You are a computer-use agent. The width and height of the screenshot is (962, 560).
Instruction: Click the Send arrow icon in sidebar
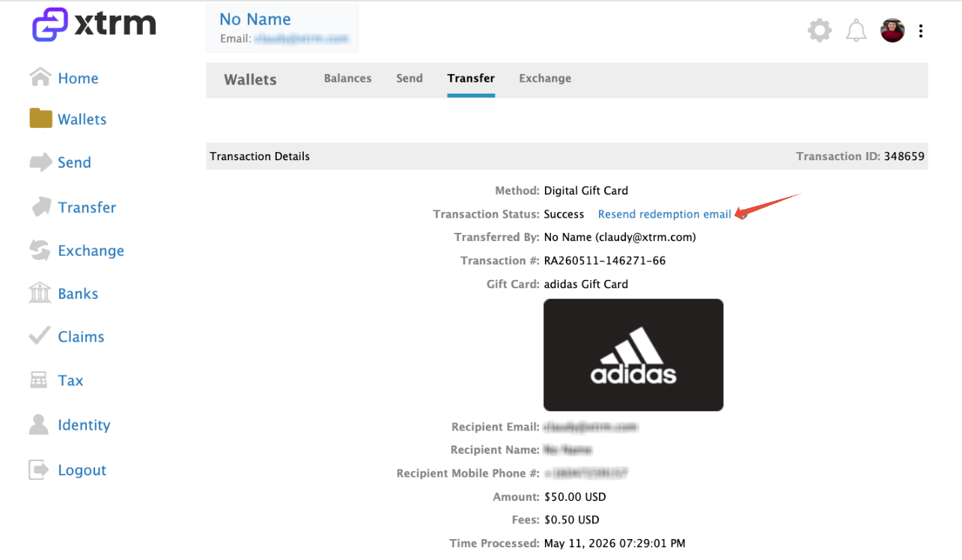pos(40,162)
